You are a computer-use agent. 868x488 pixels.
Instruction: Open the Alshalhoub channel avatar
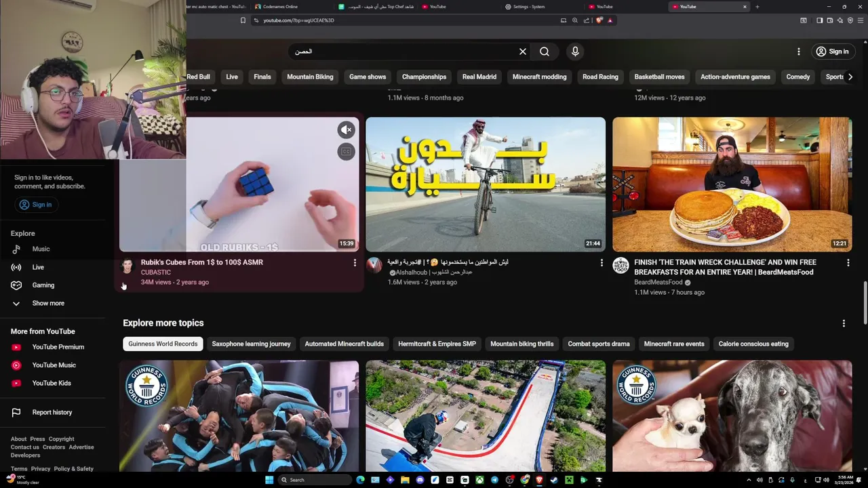[x=374, y=265]
